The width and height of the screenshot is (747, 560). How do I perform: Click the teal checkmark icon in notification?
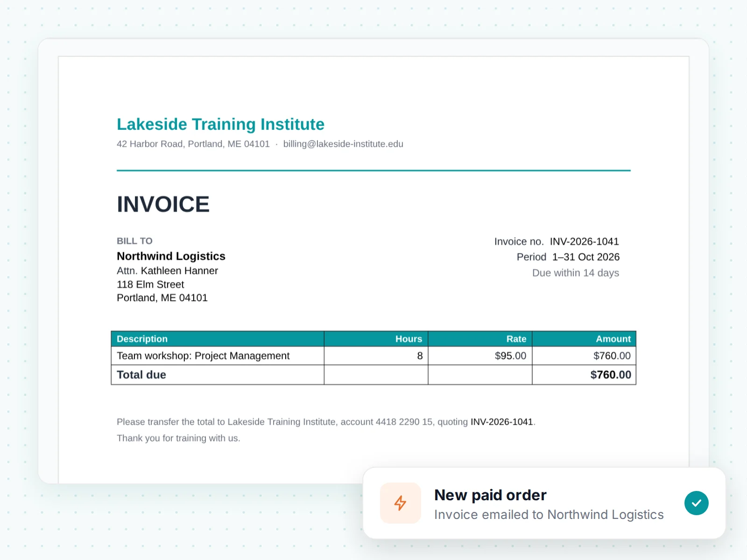(696, 503)
